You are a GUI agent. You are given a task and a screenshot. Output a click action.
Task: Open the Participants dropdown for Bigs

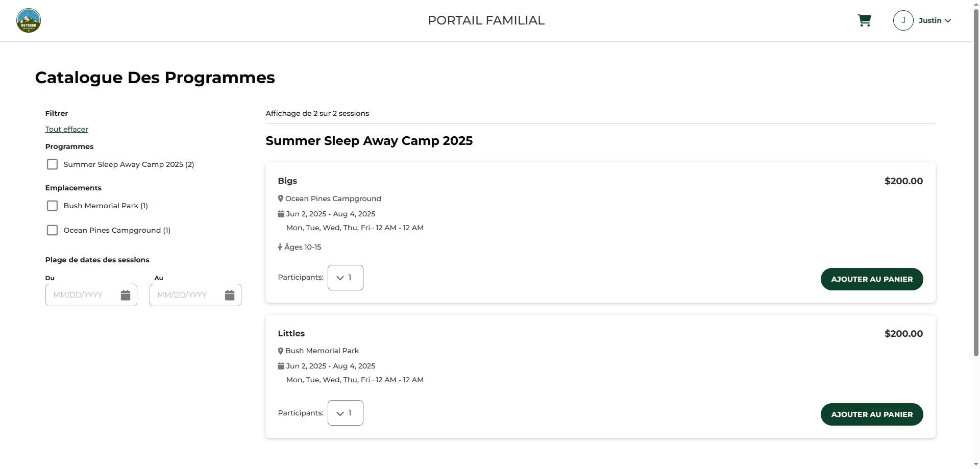346,278
